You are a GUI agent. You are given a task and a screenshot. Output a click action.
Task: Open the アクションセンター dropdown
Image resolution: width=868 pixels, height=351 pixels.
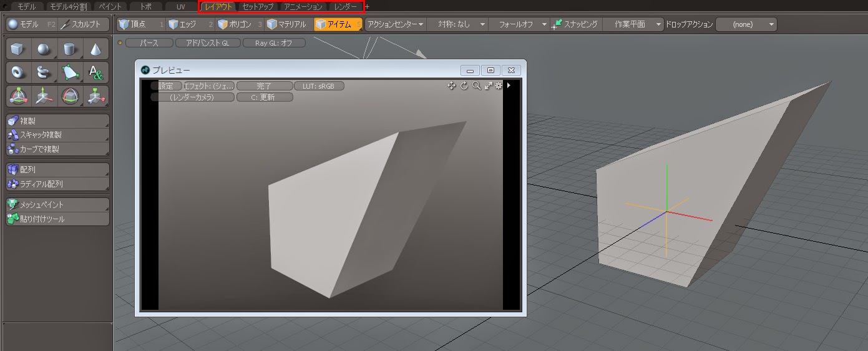click(395, 24)
